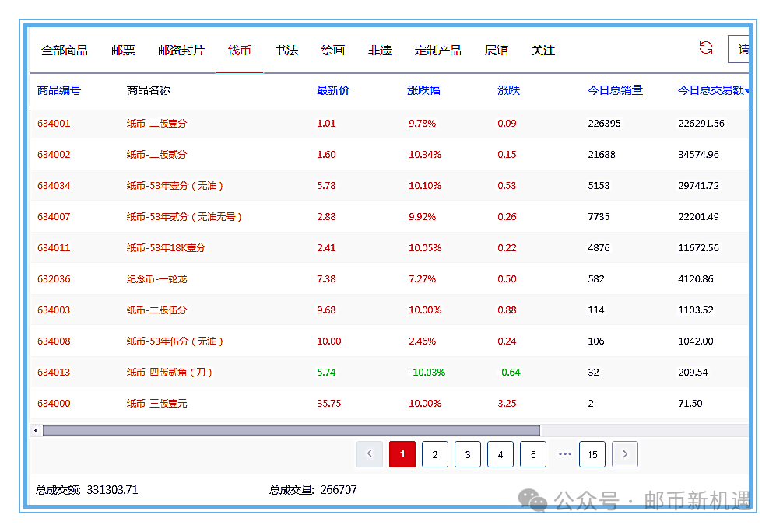Select the 书法 category tab

point(286,51)
